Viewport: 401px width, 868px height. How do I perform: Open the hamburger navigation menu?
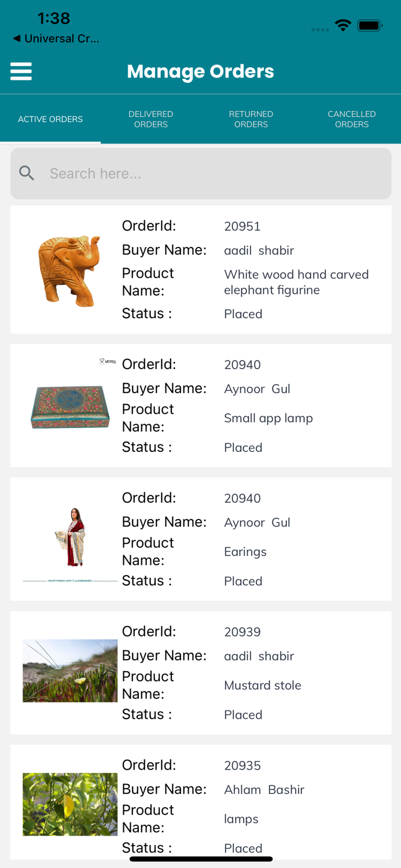pos(21,71)
